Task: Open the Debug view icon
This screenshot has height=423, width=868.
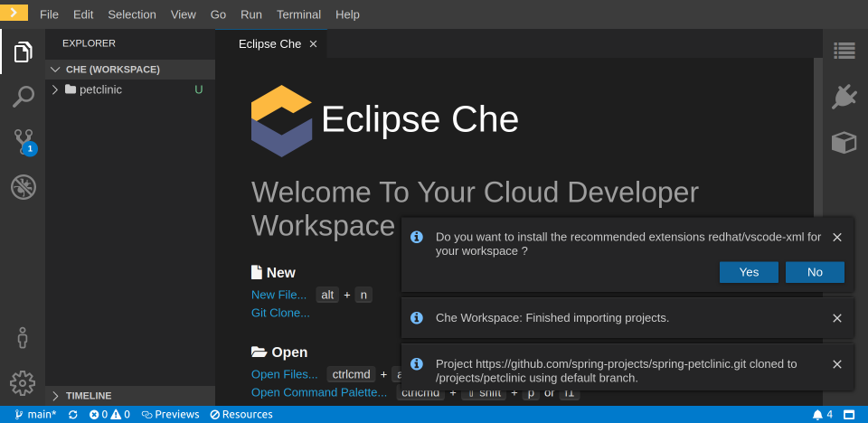Action: [24, 187]
